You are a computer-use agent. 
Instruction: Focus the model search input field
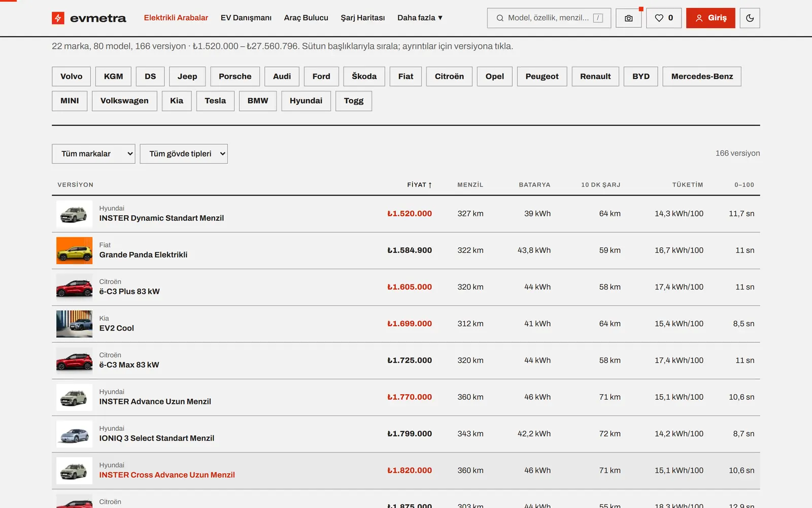click(549, 18)
